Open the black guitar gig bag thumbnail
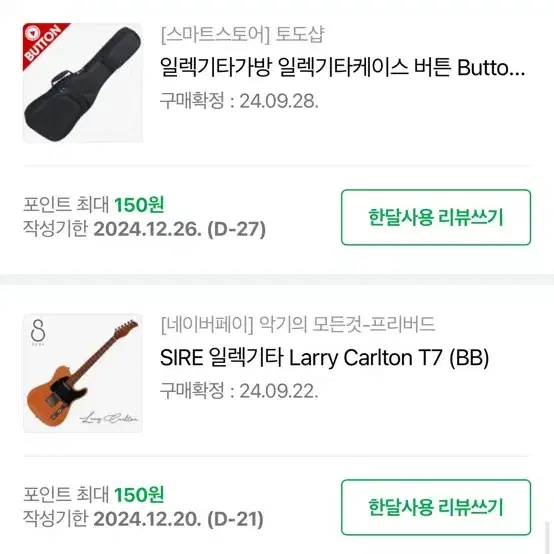 [x=83, y=83]
